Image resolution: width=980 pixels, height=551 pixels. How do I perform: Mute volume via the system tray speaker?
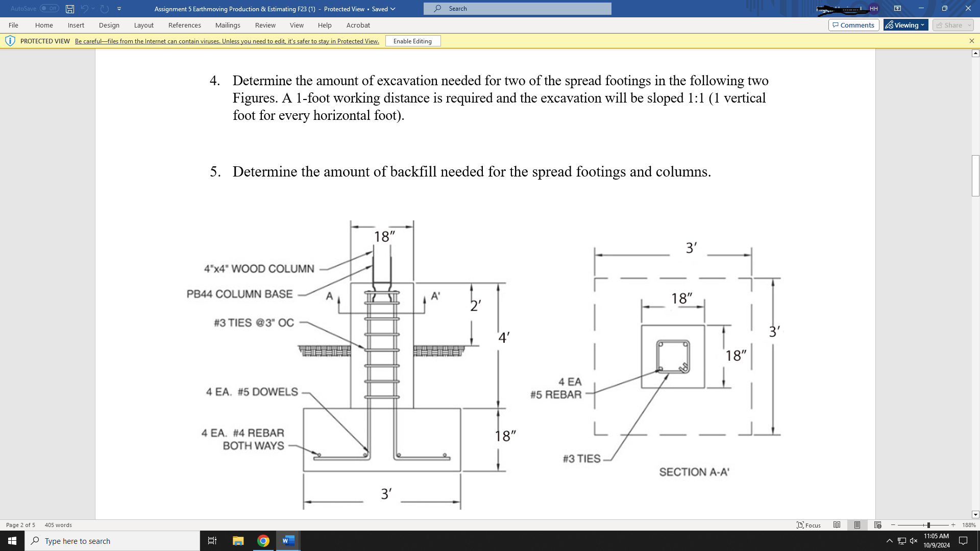click(913, 540)
